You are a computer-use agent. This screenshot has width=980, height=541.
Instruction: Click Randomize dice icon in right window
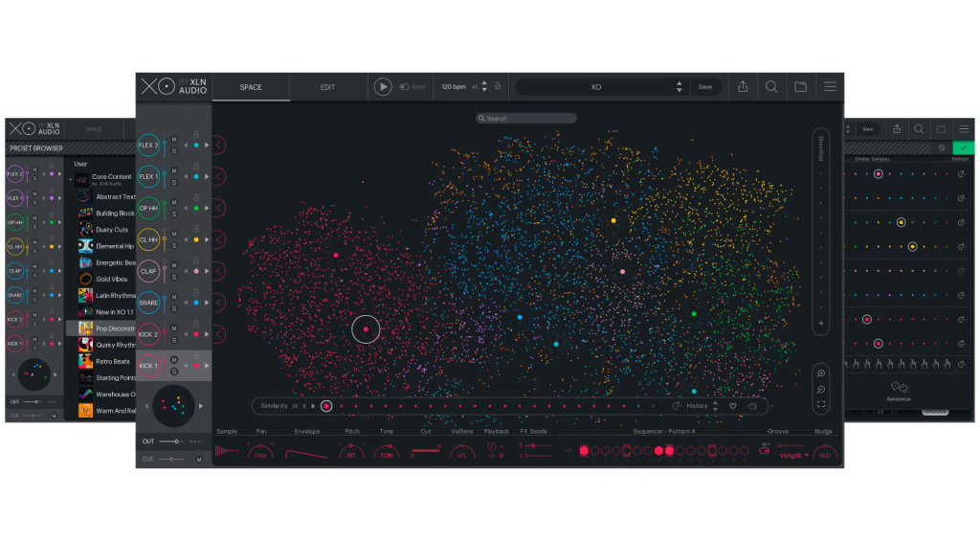898,387
